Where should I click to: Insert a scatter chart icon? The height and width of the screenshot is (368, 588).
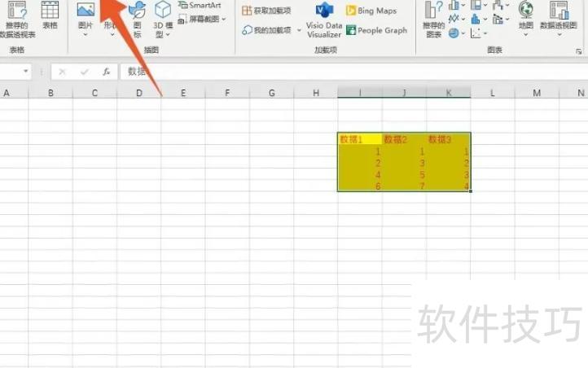click(476, 33)
